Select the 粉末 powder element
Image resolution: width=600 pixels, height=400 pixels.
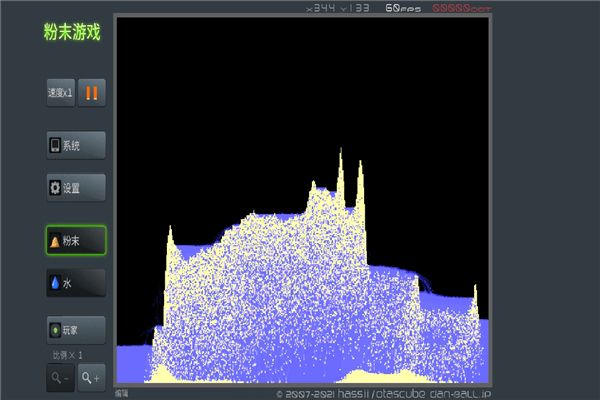point(76,241)
